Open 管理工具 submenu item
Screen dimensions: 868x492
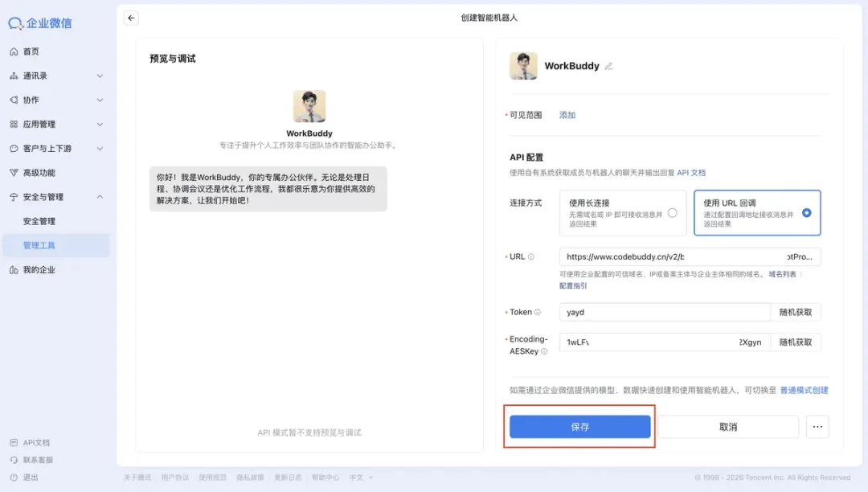point(56,246)
